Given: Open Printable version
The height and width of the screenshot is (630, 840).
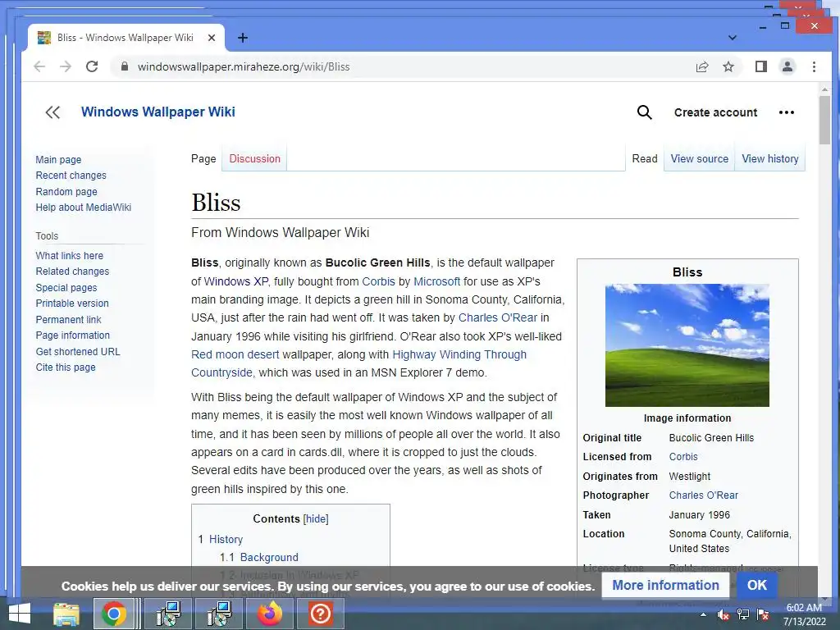Looking at the screenshot, I should coord(72,304).
